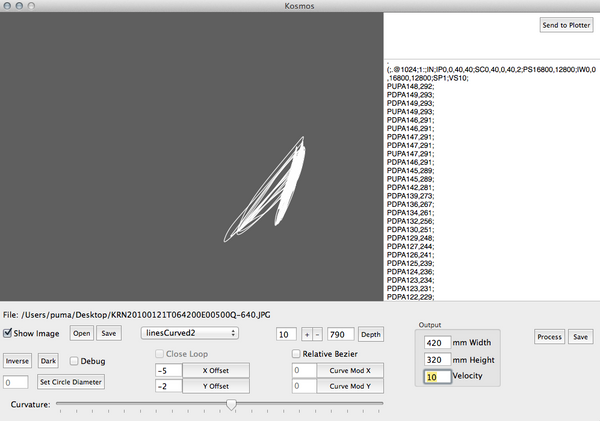600x421 pixels.
Task: Focus the Velocity input field
Action: point(437,377)
